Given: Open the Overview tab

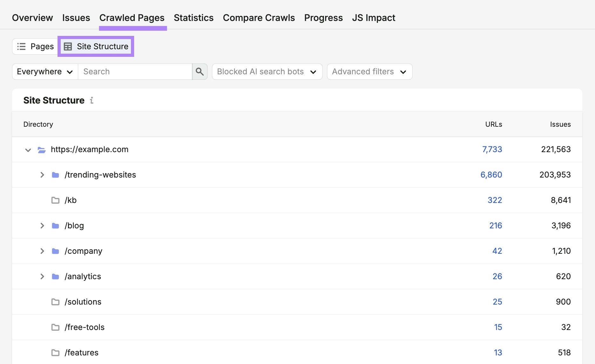Looking at the screenshot, I should (32, 18).
